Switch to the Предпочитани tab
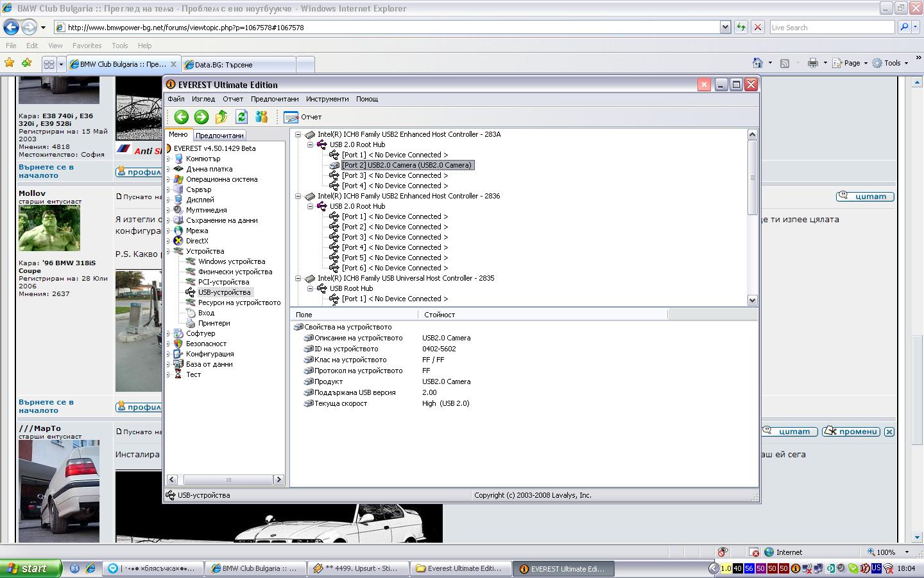 pos(219,136)
